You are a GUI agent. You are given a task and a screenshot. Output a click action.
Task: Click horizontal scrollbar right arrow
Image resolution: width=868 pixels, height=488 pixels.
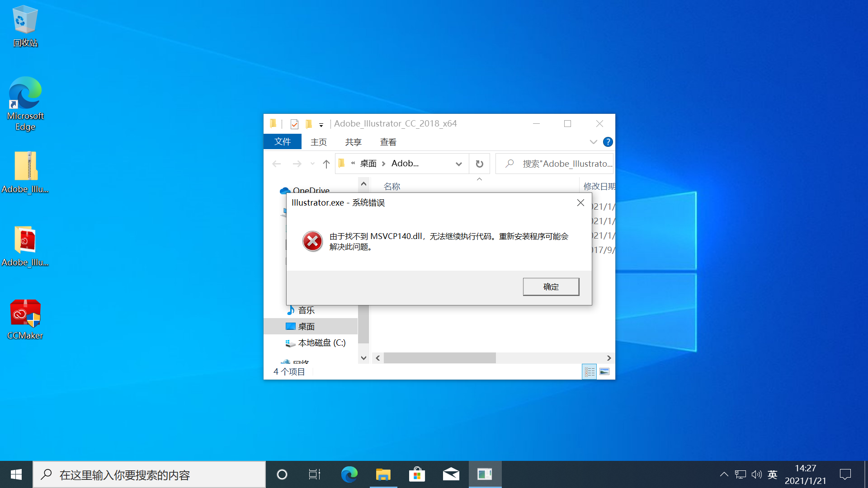pos(609,358)
